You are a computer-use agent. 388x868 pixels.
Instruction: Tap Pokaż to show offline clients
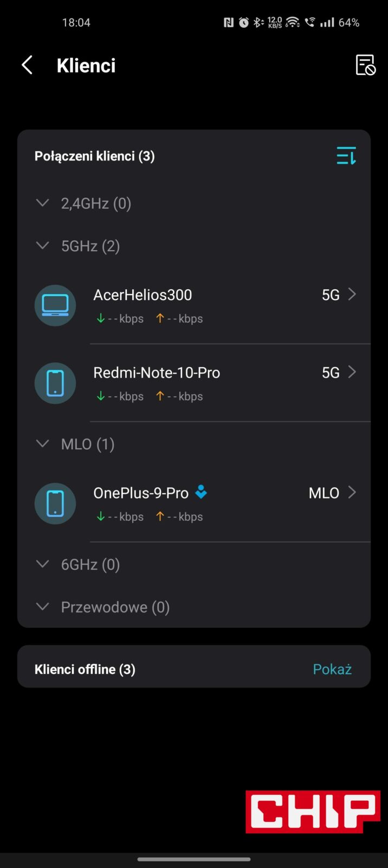(332, 669)
